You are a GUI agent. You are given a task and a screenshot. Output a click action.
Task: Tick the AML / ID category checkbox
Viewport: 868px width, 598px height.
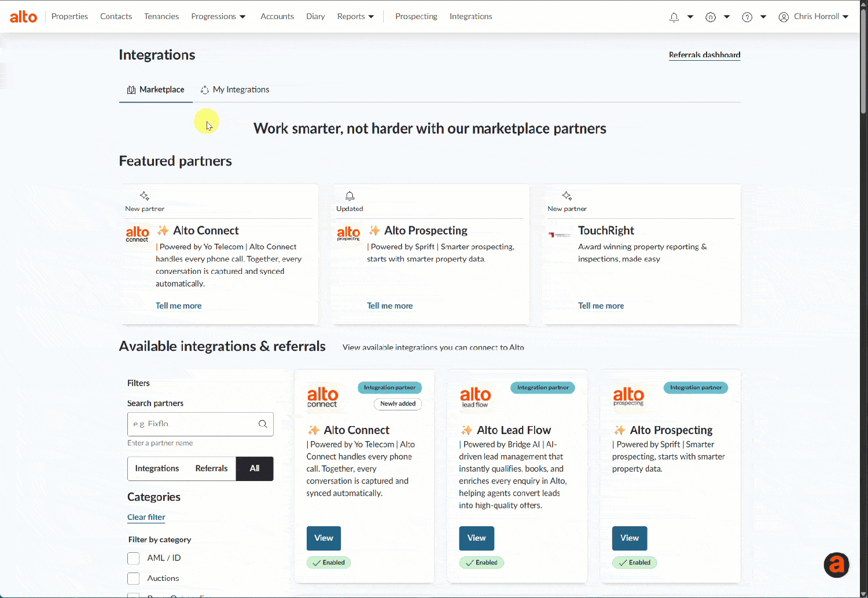pyautogui.click(x=134, y=558)
